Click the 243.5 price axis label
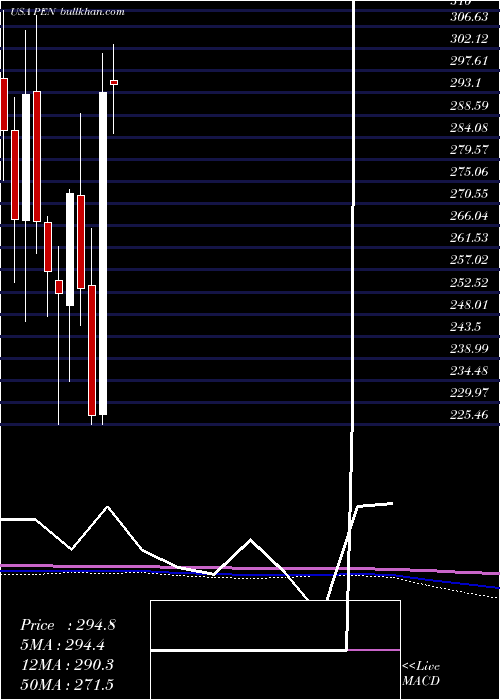500x700 pixels. (465, 327)
